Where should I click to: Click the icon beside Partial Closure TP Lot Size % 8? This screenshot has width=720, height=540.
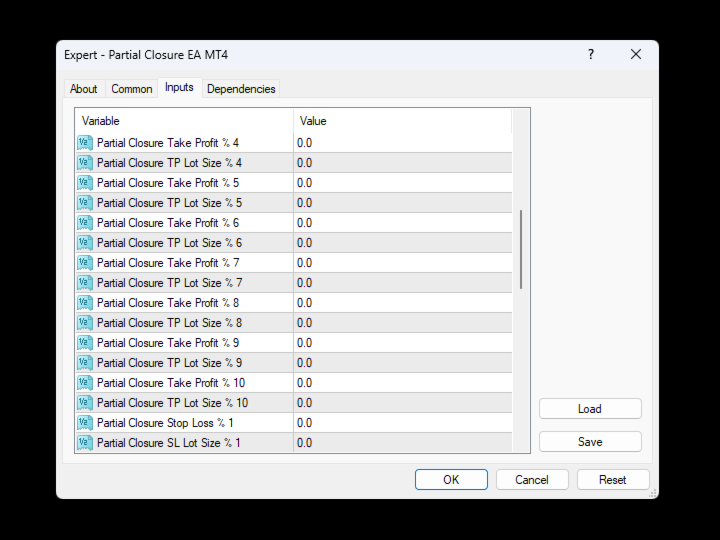coord(85,323)
